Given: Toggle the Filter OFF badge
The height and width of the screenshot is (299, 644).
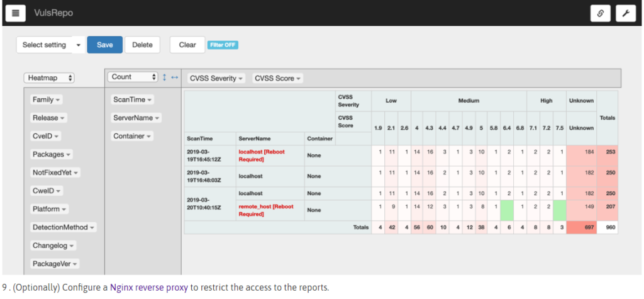Looking at the screenshot, I should (x=223, y=45).
